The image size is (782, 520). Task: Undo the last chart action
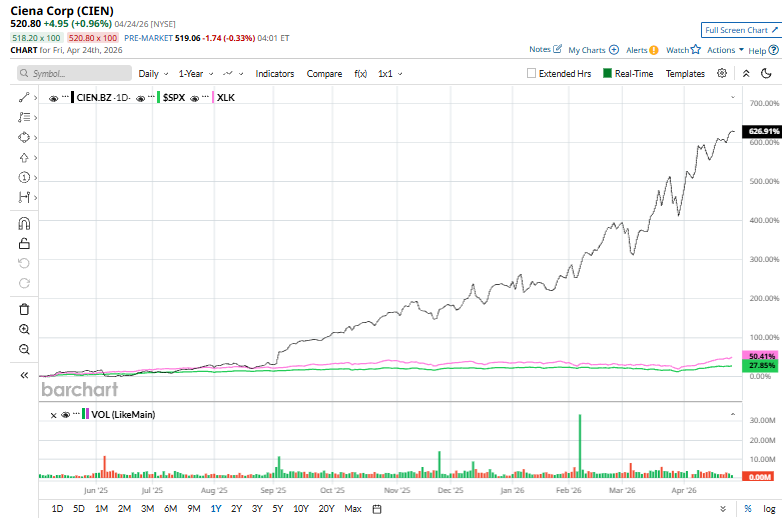[x=24, y=263]
